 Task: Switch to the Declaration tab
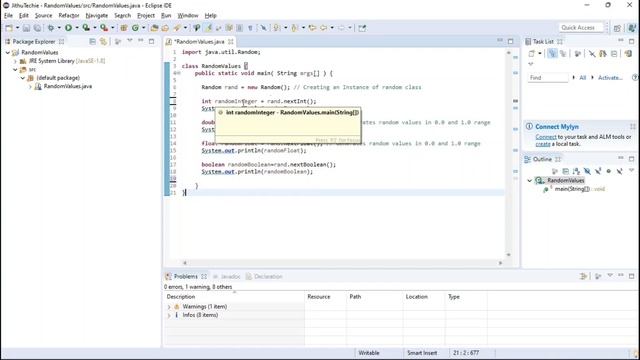(x=264, y=276)
